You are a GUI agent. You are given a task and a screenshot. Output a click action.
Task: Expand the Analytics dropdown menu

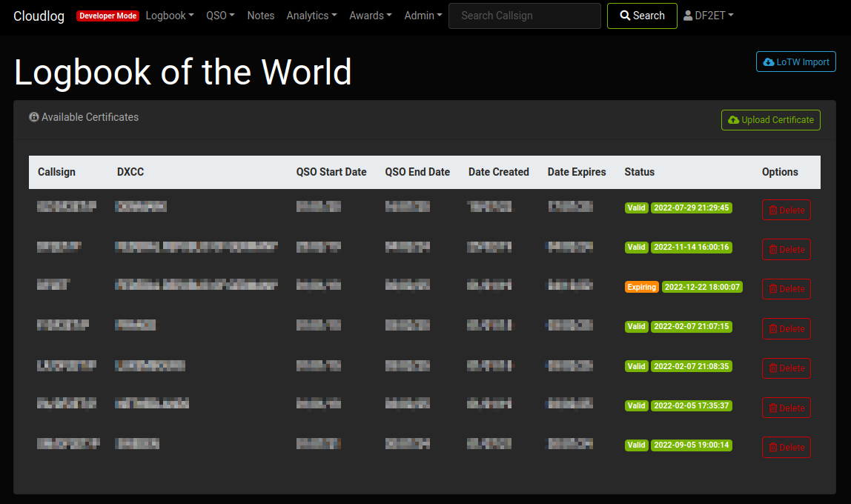click(x=311, y=16)
